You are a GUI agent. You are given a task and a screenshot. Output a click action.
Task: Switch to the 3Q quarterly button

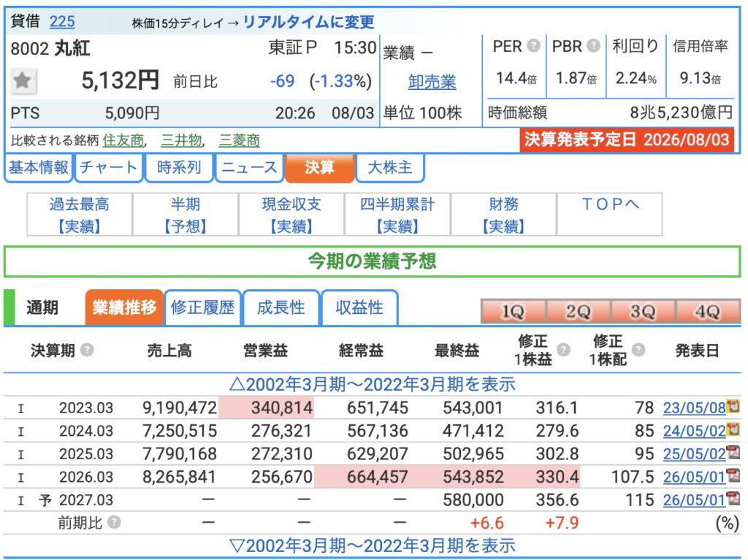click(x=643, y=312)
